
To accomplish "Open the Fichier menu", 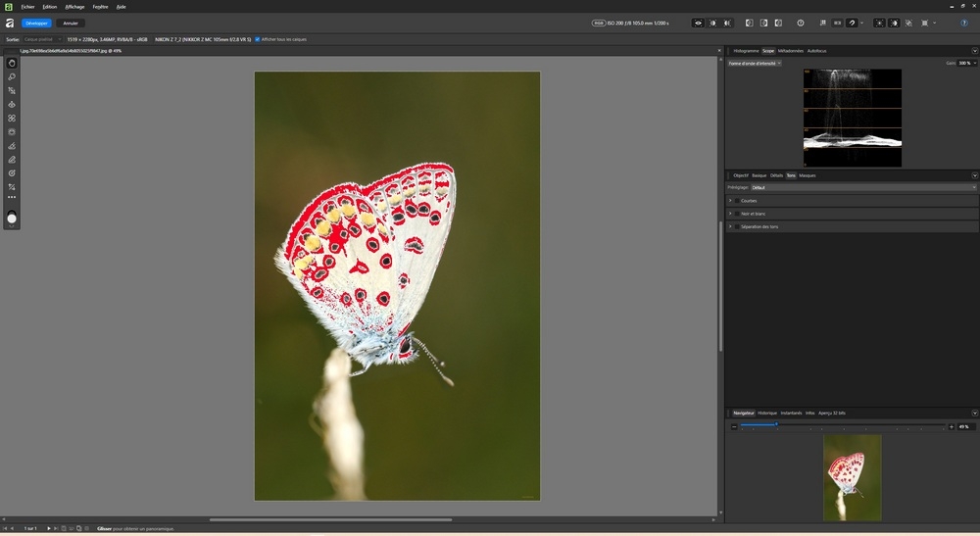I will coord(27,7).
